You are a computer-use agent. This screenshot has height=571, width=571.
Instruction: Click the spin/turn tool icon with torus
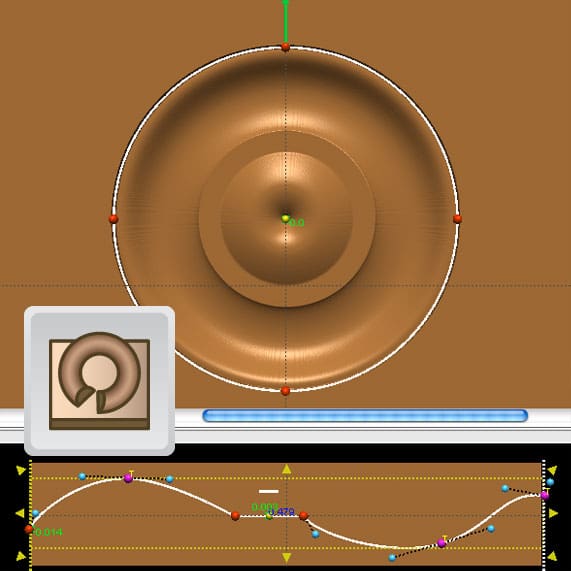pyautogui.click(x=99, y=381)
